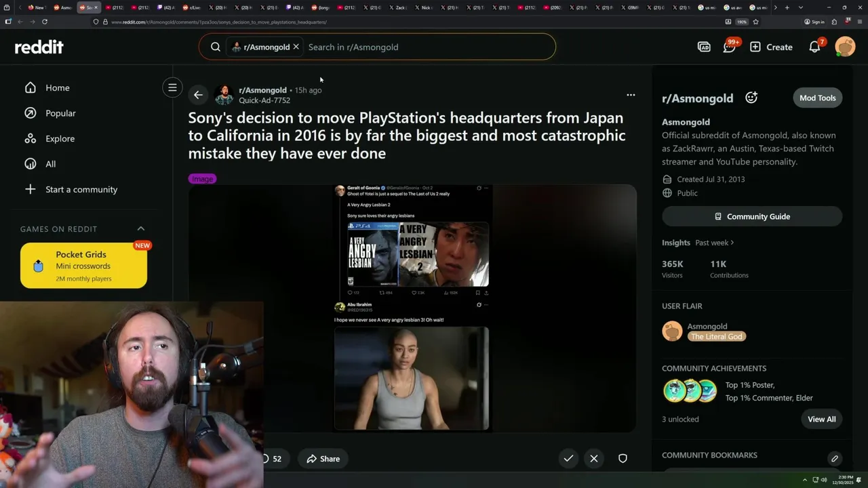Open a new browser tab

click(787, 7)
